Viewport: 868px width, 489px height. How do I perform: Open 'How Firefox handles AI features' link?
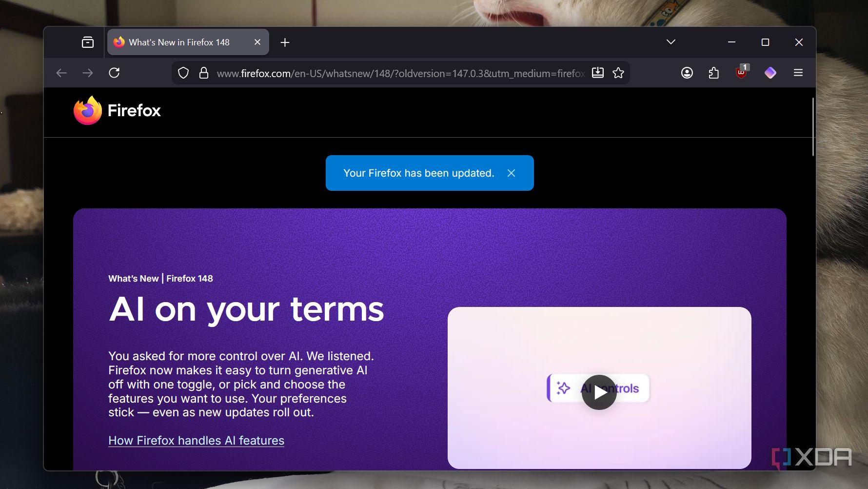[196, 441]
